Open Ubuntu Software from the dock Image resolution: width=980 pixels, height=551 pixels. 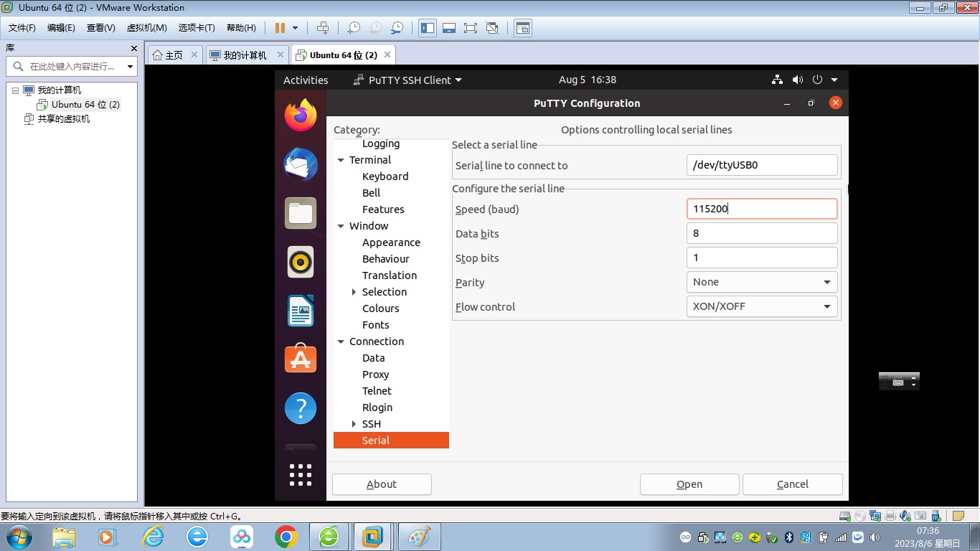(301, 359)
